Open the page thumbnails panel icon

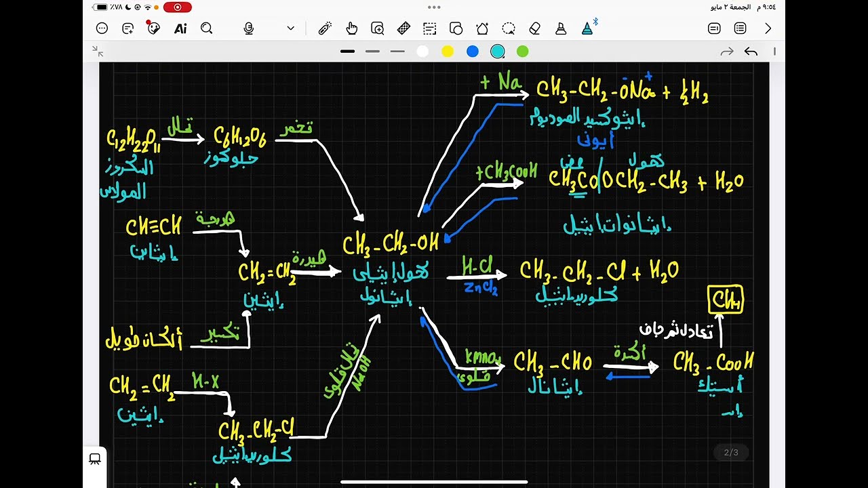[x=95, y=459]
